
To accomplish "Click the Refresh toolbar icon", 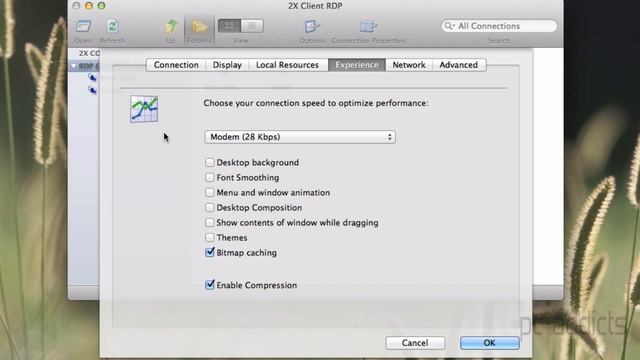I will click(112, 27).
